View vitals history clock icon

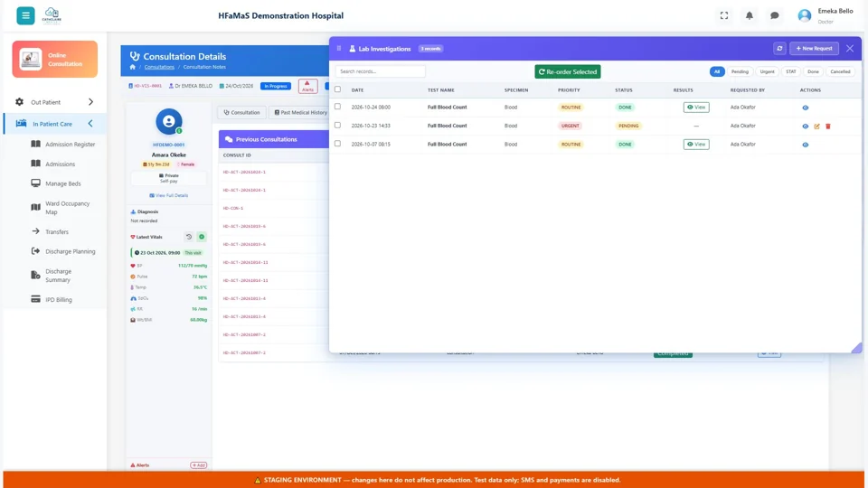(x=189, y=237)
